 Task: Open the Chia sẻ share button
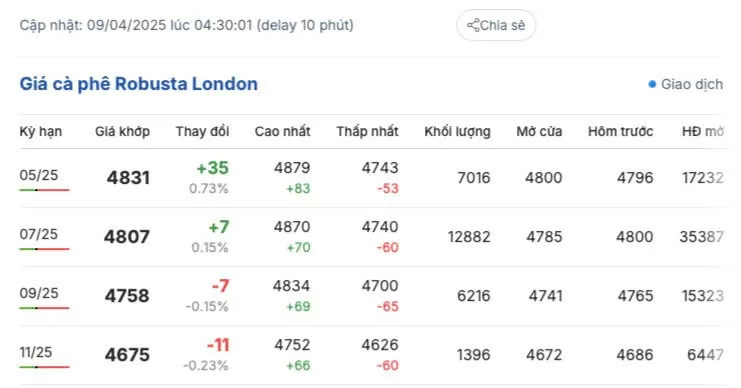(496, 25)
